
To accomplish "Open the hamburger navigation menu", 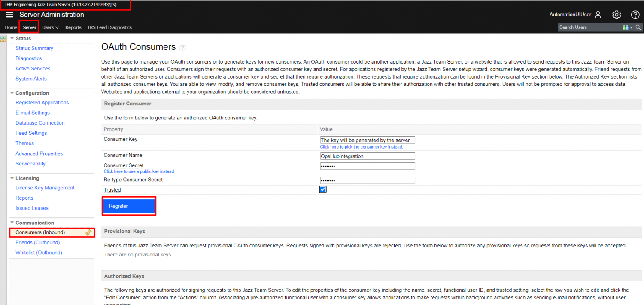I will 9,15.
